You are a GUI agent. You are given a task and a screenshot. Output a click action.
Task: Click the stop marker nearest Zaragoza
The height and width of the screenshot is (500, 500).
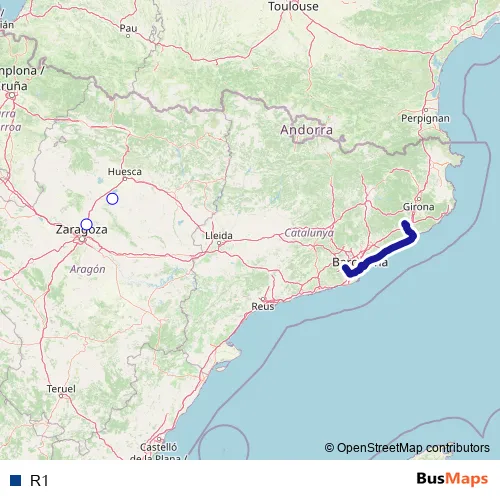coord(86,224)
